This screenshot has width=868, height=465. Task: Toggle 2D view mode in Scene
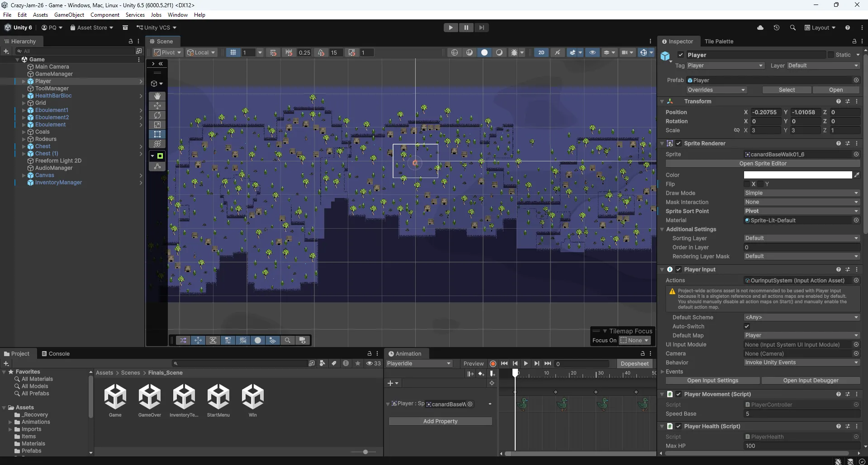tap(541, 52)
